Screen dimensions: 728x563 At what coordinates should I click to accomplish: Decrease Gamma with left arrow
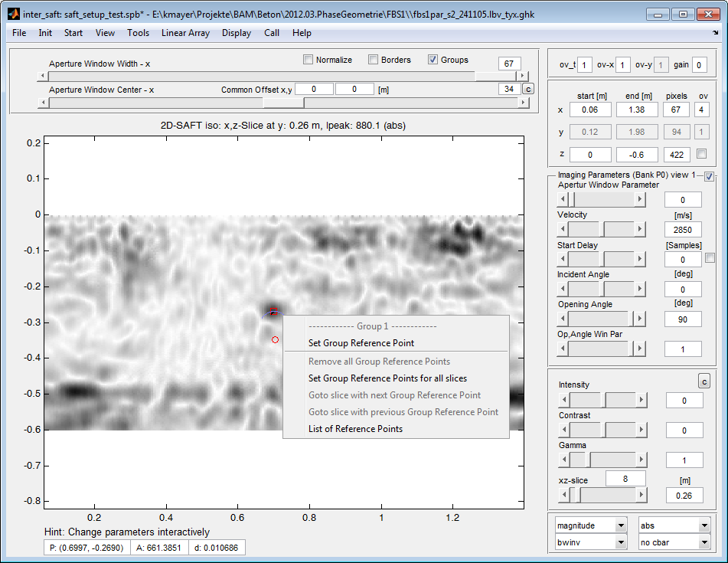(564, 460)
